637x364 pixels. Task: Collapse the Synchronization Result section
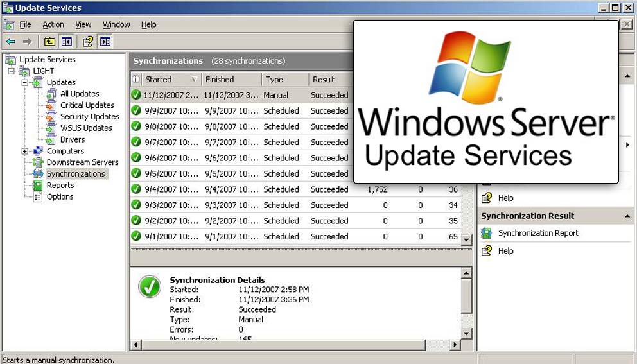click(627, 216)
